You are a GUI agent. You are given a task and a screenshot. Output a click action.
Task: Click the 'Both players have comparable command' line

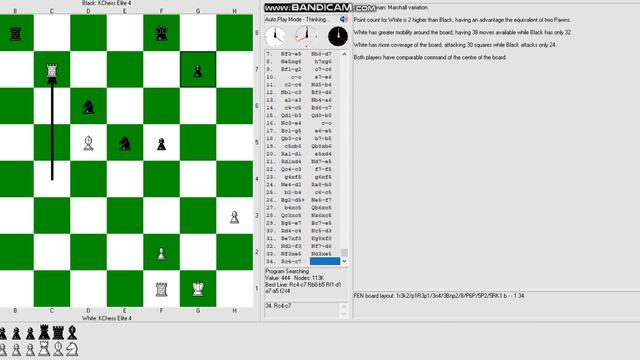coord(430,58)
